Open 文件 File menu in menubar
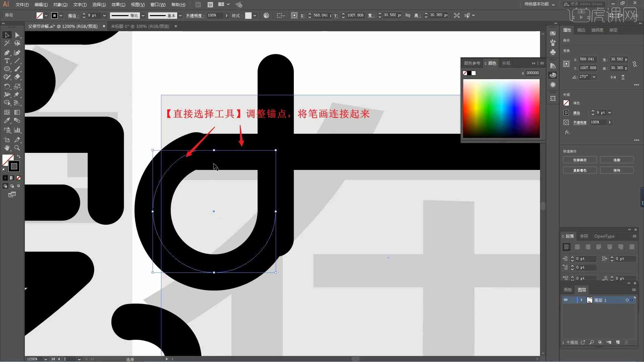Screen dimensions: 644x362 (20, 4)
